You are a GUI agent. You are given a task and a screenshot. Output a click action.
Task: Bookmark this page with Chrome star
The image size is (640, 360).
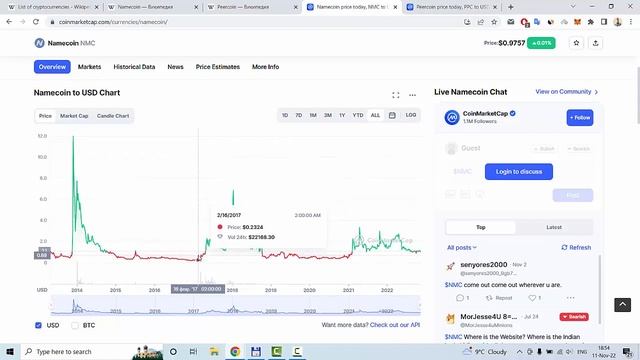point(494,22)
